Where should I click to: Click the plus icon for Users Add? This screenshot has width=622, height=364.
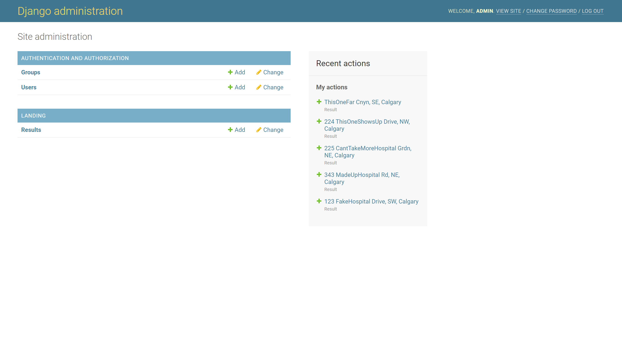(x=230, y=87)
